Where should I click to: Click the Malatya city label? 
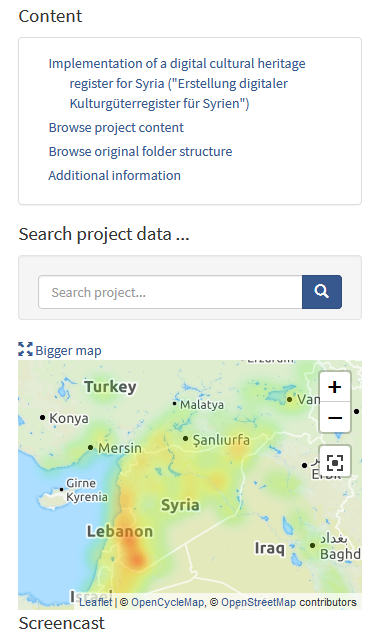point(202,405)
